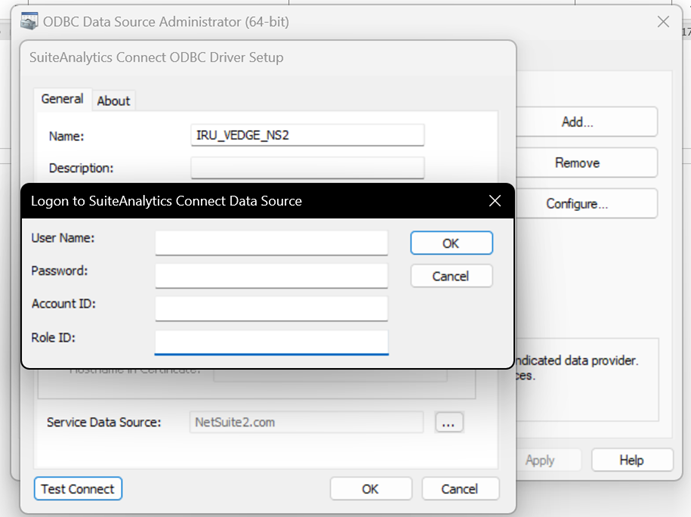The image size is (691, 517).
Task: Click Help in ODBC Administrator
Action: 632,460
